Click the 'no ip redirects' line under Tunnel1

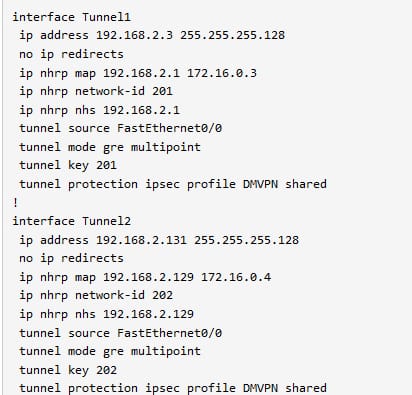71,55
